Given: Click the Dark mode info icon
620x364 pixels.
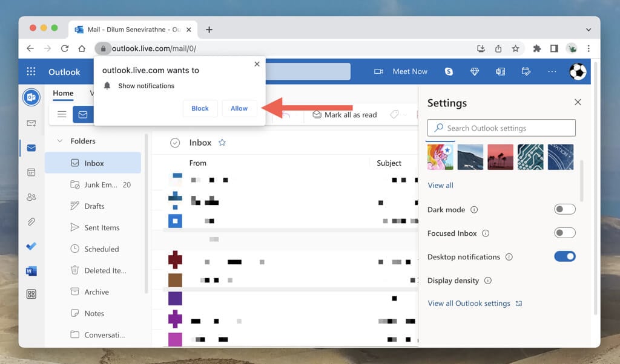Looking at the screenshot, I should pyautogui.click(x=474, y=210).
